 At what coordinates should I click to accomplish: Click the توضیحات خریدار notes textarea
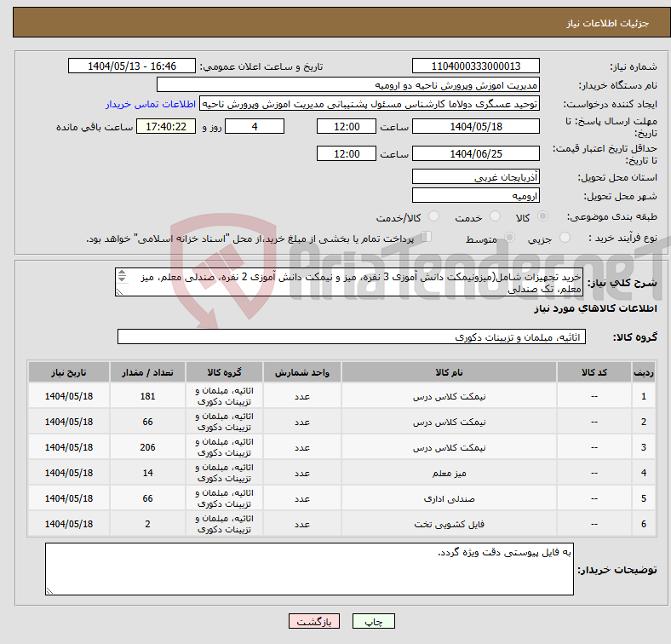[309, 569]
